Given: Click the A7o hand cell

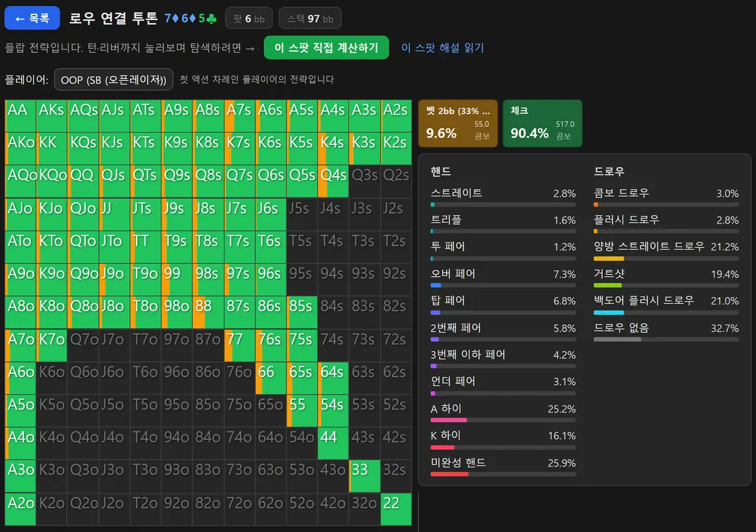Looking at the screenshot, I should pyautogui.click(x=20, y=345).
